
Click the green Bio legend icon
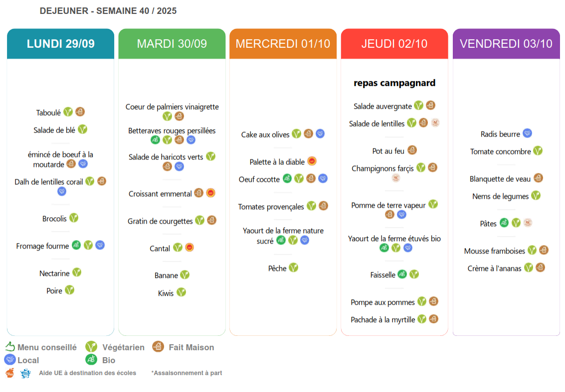[91, 360]
